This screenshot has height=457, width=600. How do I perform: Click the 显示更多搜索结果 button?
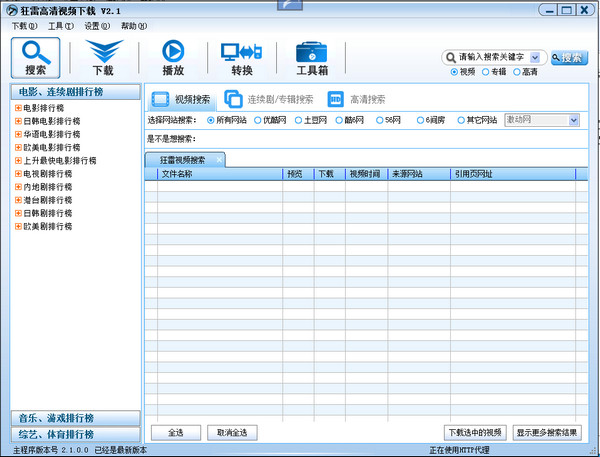pyautogui.click(x=547, y=433)
